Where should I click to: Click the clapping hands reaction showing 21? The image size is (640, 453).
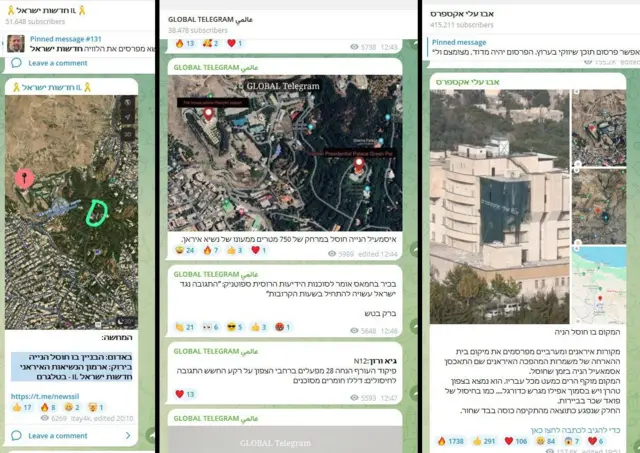[x=184, y=326]
